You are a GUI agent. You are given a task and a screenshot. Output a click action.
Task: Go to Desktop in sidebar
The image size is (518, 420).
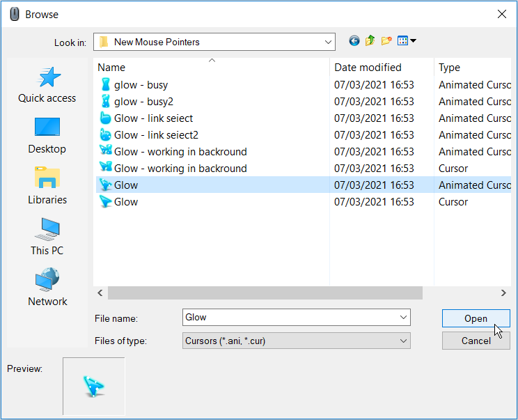coord(47,136)
